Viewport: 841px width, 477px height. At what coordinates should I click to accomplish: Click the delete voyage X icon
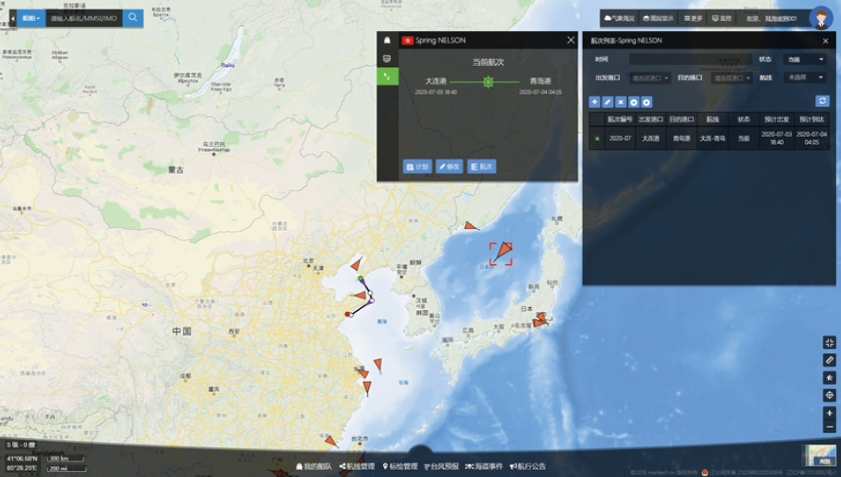tap(620, 102)
